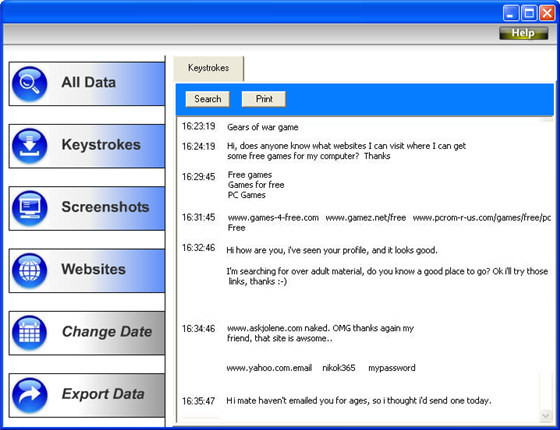Screen dimensions: 560x430
Task: Select the Export Data option
Action: coord(87,395)
